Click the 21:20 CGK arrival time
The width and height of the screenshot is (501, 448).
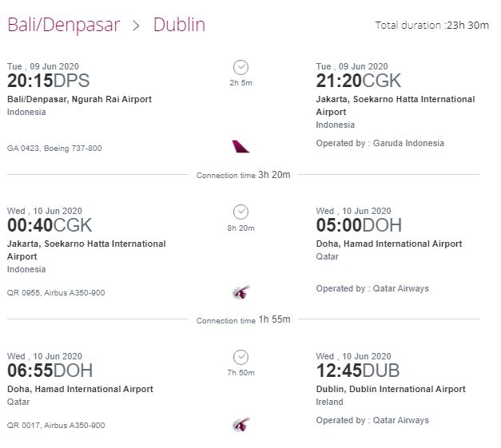359,81
